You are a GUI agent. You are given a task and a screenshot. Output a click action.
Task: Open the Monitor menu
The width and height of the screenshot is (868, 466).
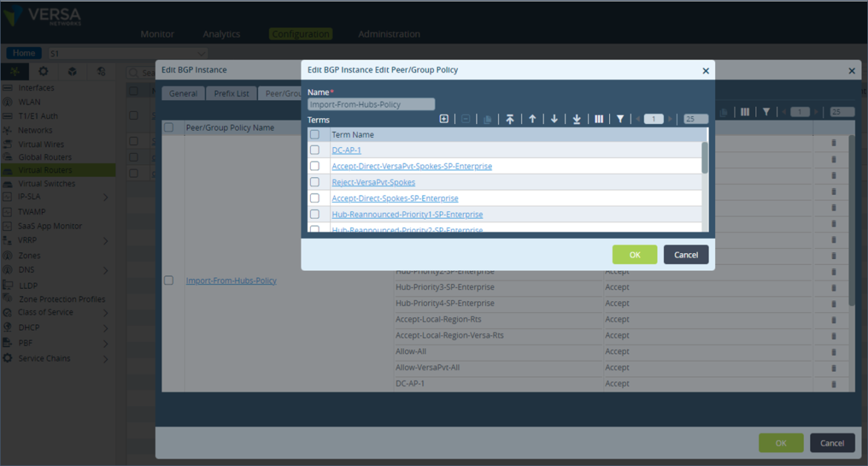click(156, 33)
